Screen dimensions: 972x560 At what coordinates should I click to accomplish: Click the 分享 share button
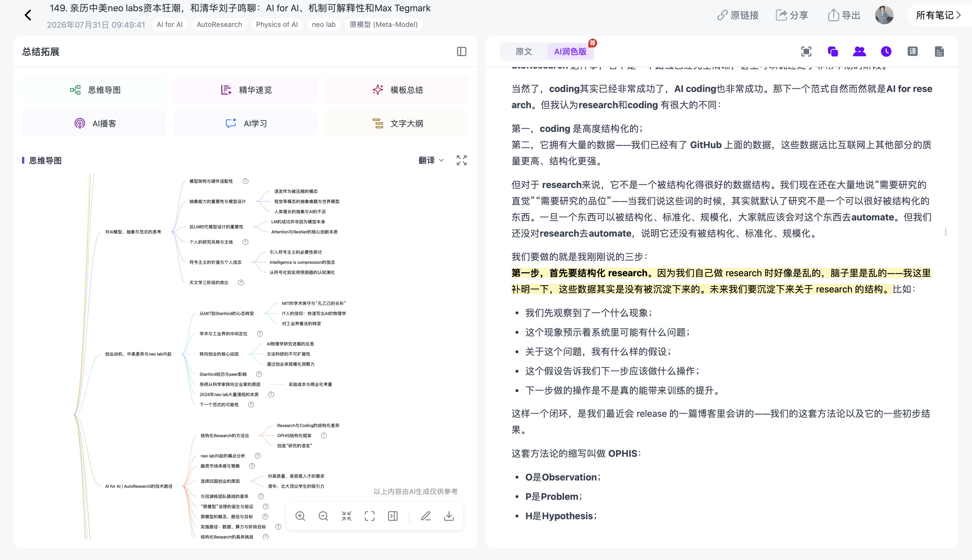tap(792, 15)
